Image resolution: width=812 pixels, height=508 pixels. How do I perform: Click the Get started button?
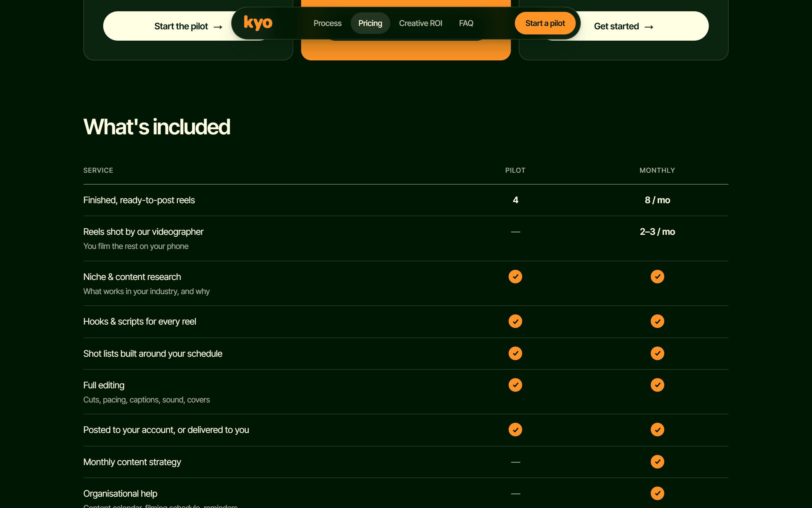pyautogui.click(x=623, y=26)
